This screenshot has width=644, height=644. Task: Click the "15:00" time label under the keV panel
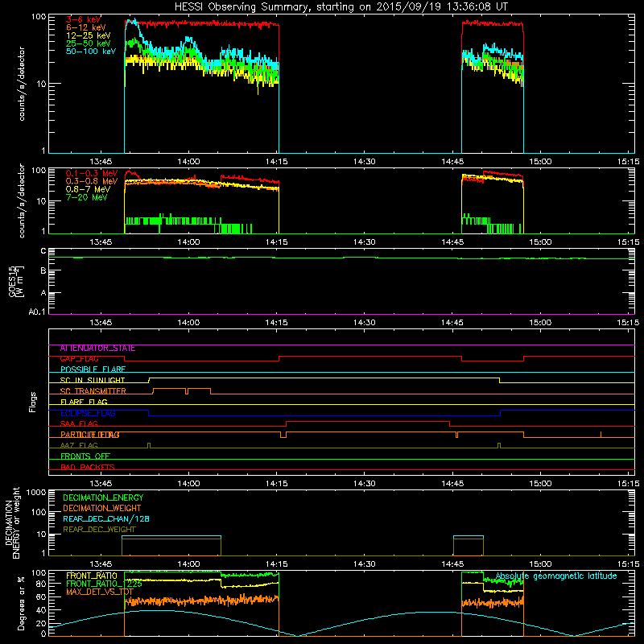[x=540, y=162]
